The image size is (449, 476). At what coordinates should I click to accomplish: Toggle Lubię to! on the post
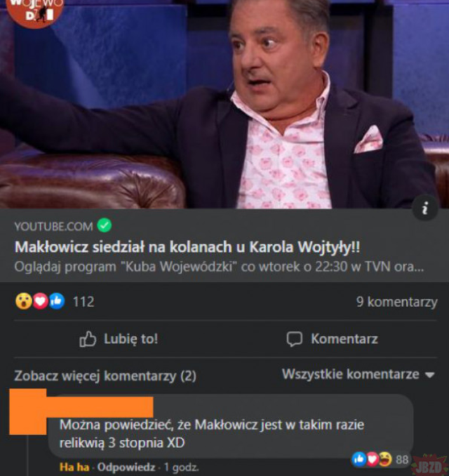click(119, 339)
